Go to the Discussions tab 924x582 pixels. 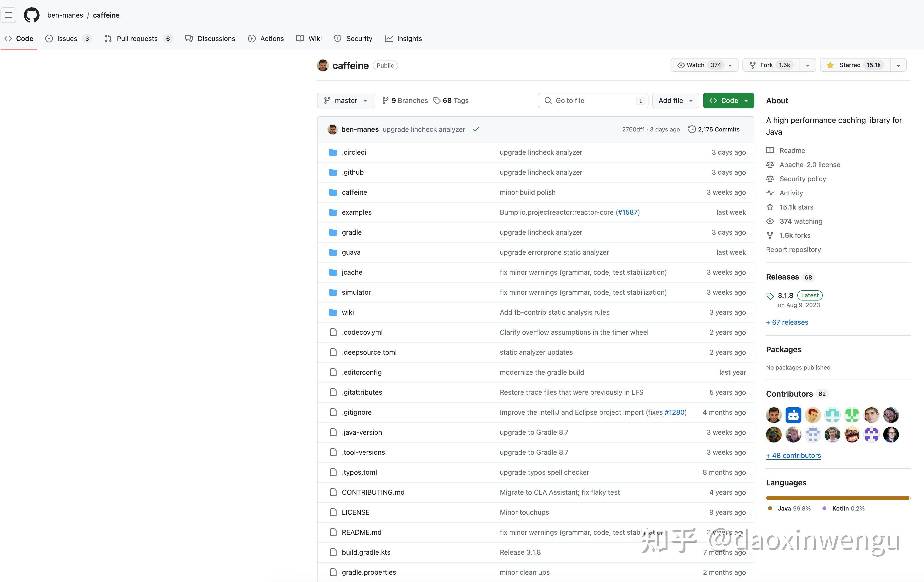click(210, 39)
